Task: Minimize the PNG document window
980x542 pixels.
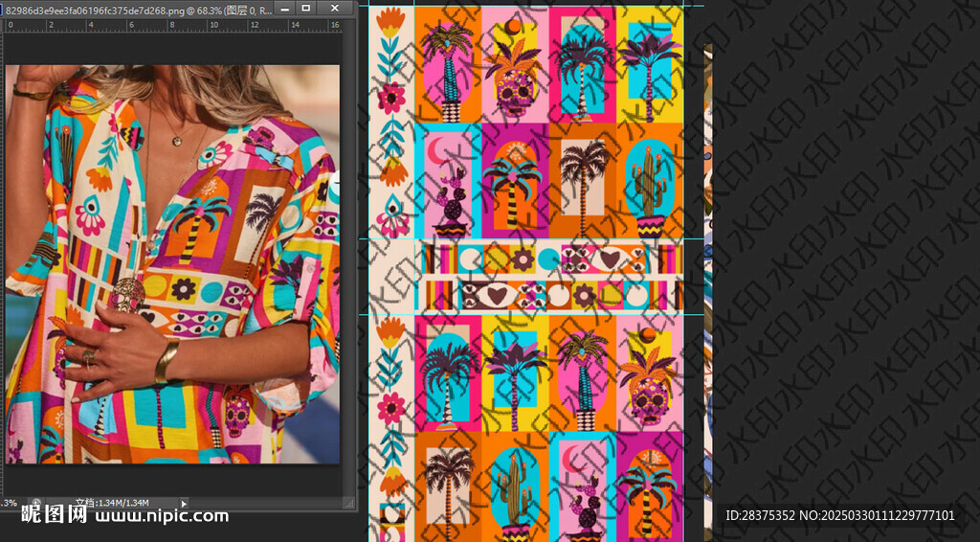Action: click(x=284, y=8)
